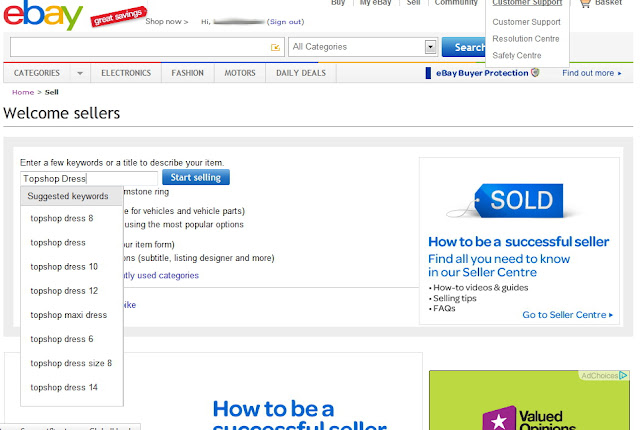
Task: Click the Find out more link
Action: click(x=591, y=73)
